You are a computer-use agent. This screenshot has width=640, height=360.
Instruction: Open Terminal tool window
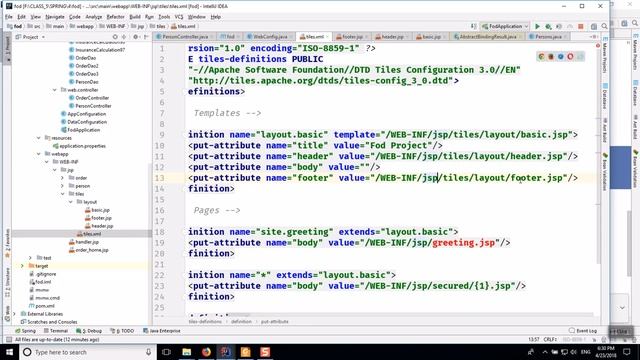tap(56, 331)
